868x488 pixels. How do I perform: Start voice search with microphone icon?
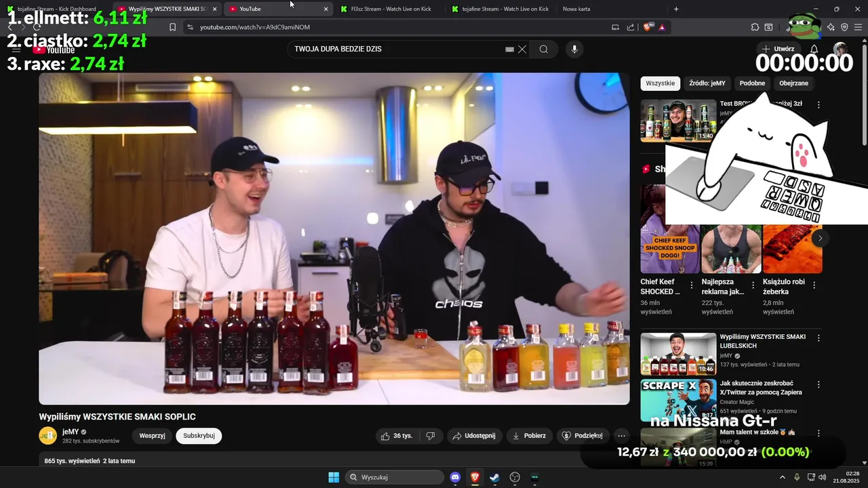[x=574, y=49]
